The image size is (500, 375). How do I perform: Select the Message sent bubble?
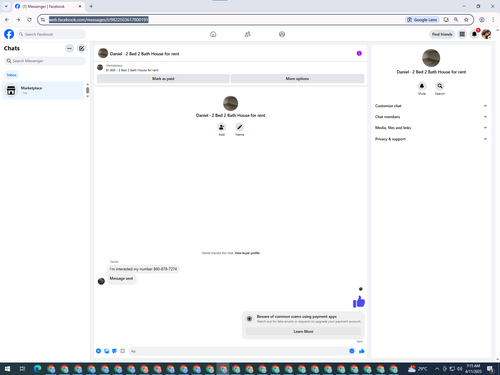tap(121, 278)
